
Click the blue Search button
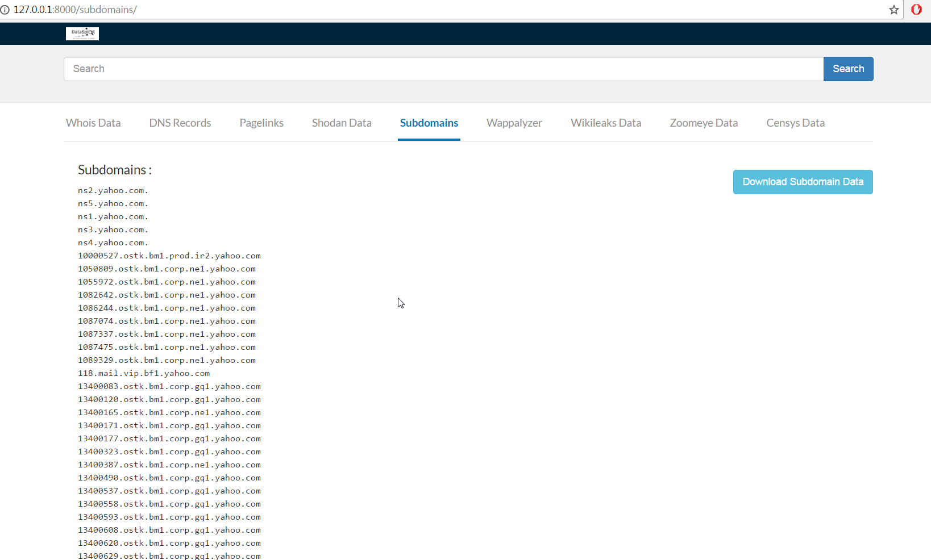click(848, 69)
